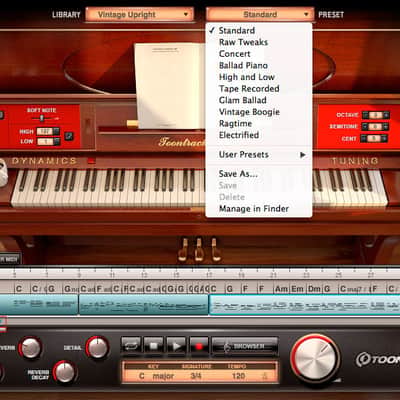The height and width of the screenshot is (400, 400).
Task: Click Save As... in the preset menu
Action: 259,174
